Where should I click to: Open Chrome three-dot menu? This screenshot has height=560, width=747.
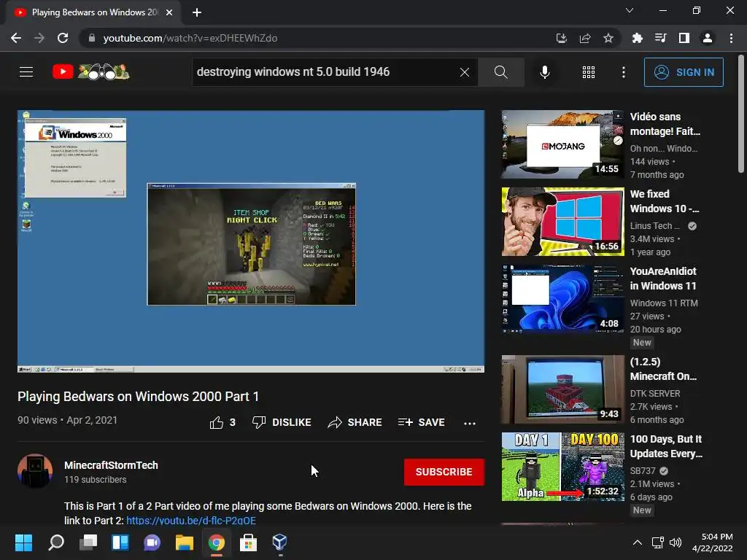tap(731, 38)
